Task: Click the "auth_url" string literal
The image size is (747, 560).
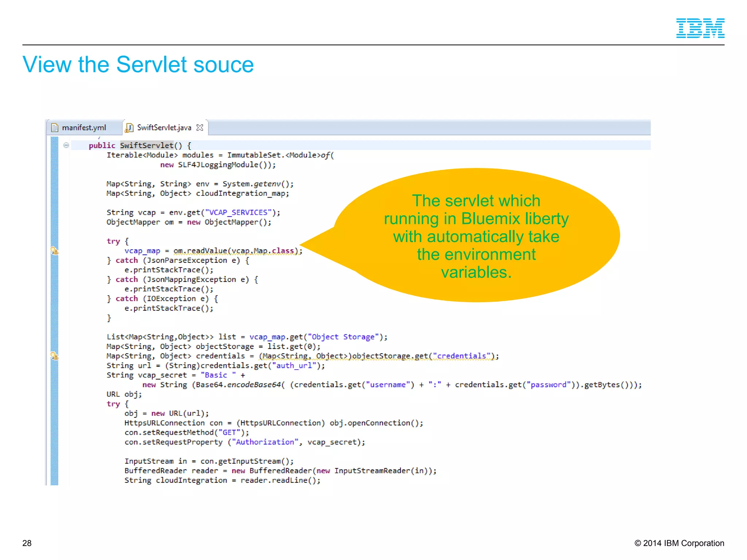Action: point(294,365)
